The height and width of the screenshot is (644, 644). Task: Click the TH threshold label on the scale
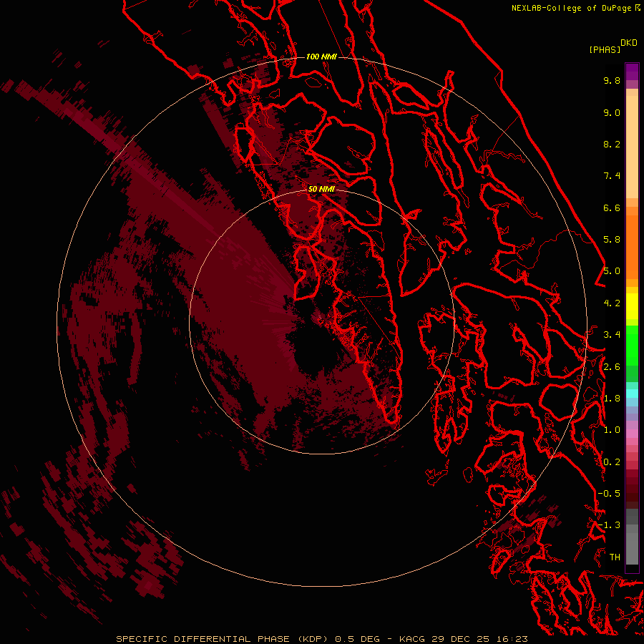coord(615,557)
